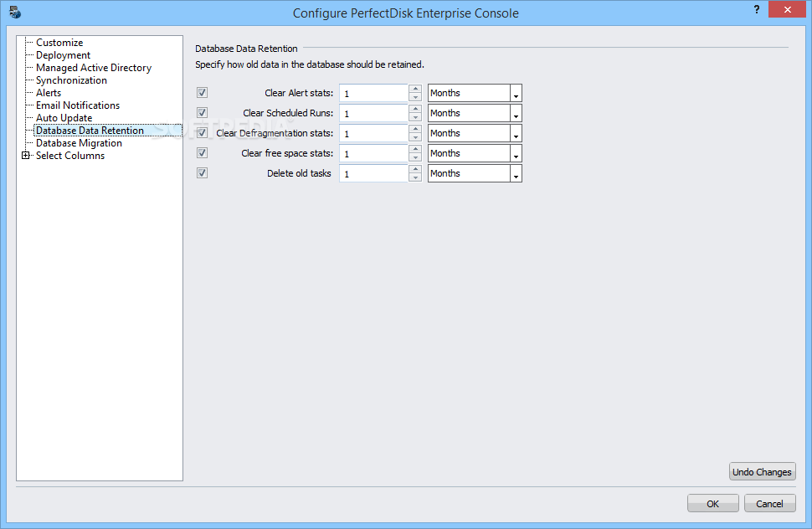The width and height of the screenshot is (812, 529).
Task: Toggle the Clear Alert stats checkbox
Action: pos(202,93)
